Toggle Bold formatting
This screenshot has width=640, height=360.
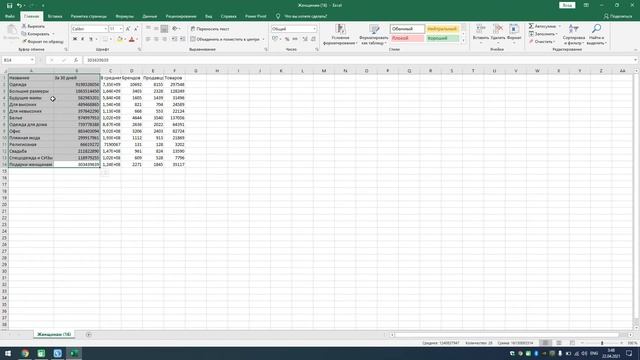[75, 39]
